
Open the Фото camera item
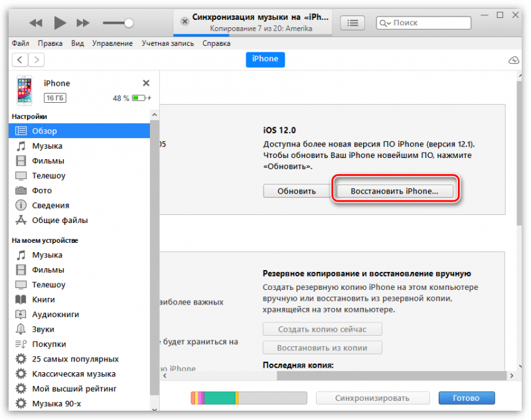(x=79, y=190)
